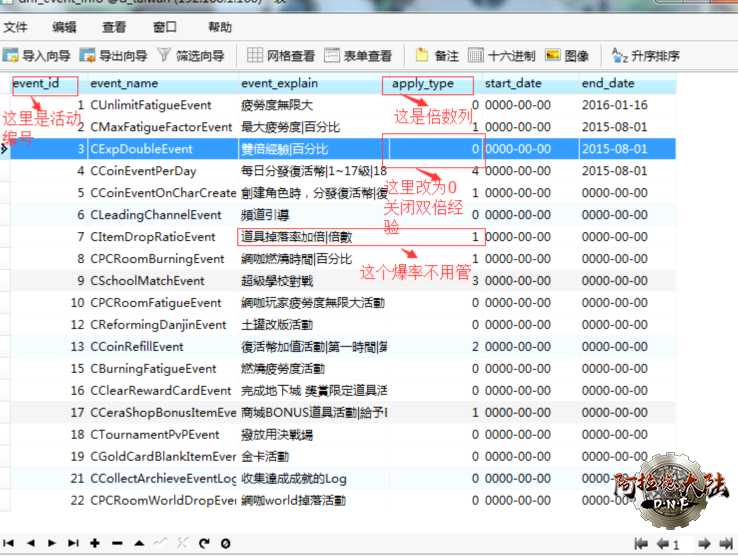Go to next page using right arrow
This screenshot has height=556, width=738.
click(x=707, y=544)
